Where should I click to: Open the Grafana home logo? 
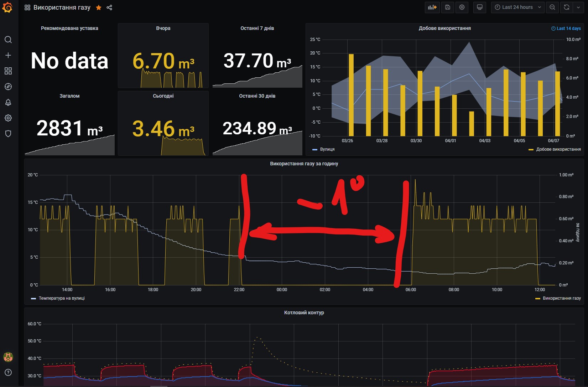7,7
